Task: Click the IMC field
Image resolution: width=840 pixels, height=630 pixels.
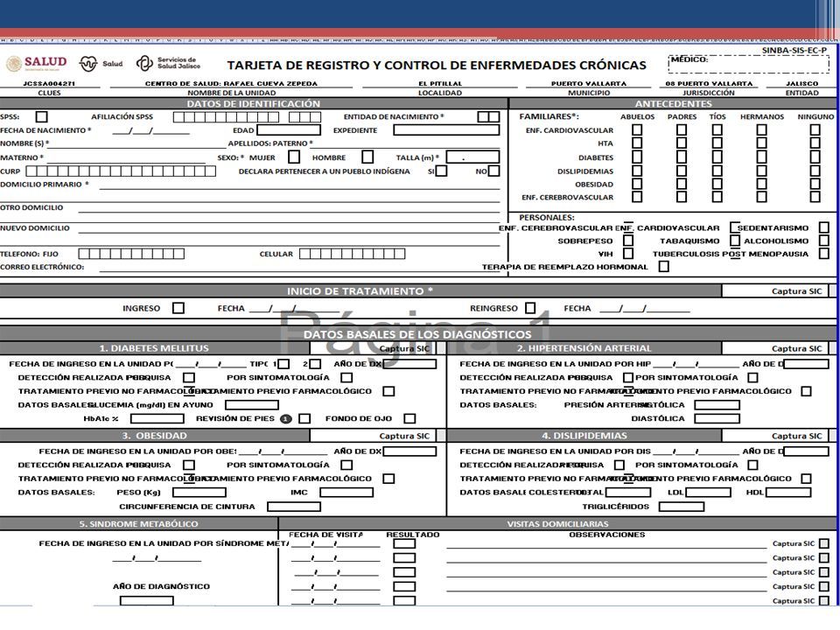Action: click(x=346, y=493)
